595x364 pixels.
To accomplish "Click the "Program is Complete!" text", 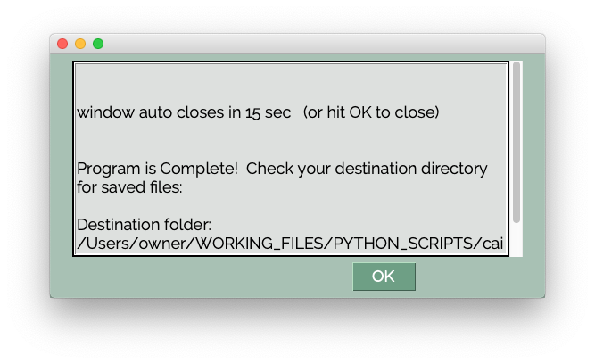I will point(157,169).
